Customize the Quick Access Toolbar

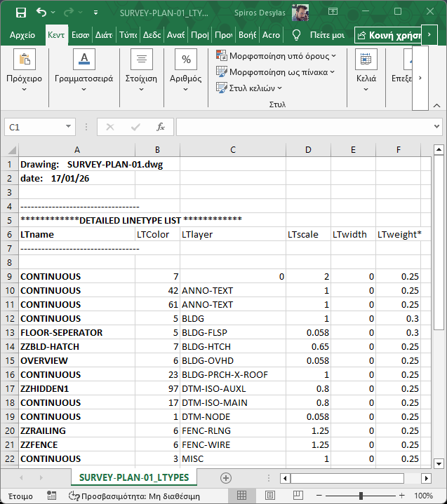pyautogui.click(x=95, y=13)
